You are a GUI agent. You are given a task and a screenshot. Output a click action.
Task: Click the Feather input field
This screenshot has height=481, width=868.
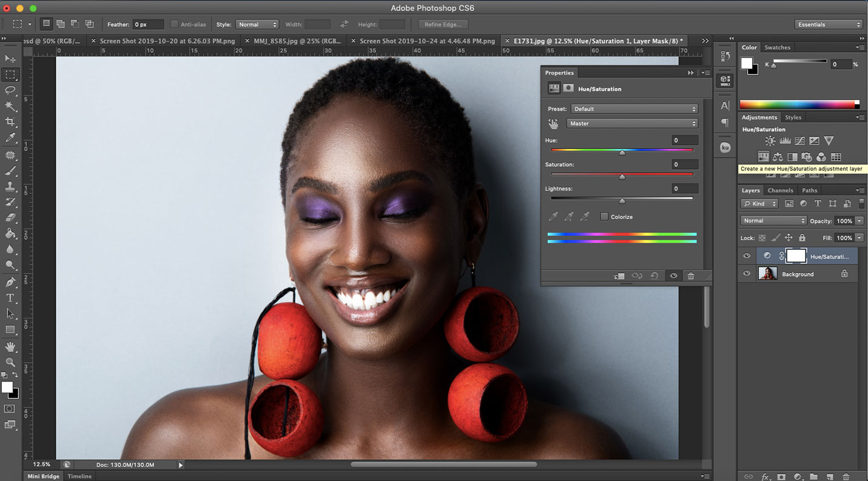click(x=149, y=24)
